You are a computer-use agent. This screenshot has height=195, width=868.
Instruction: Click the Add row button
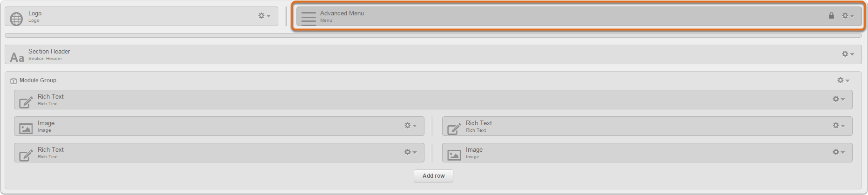[433, 176]
